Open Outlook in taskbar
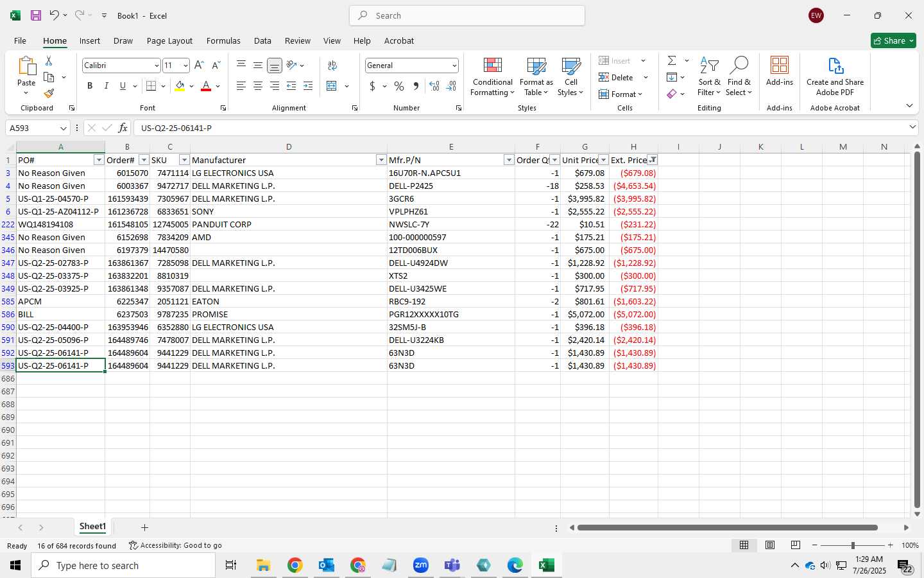 tap(326, 565)
